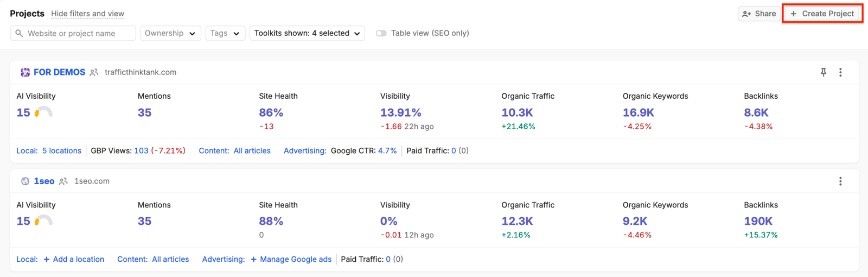The height and width of the screenshot is (277, 868).
Task: Open Toolkits shown: 4 selected dropdown
Action: coord(307,33)
